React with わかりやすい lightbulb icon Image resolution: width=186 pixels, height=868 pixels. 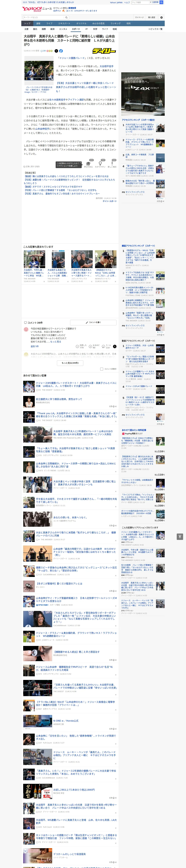tap(100, 164)
